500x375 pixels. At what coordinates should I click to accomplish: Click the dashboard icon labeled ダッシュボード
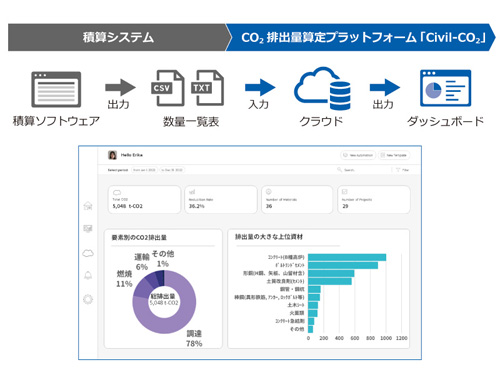click(x=445, y=88)
